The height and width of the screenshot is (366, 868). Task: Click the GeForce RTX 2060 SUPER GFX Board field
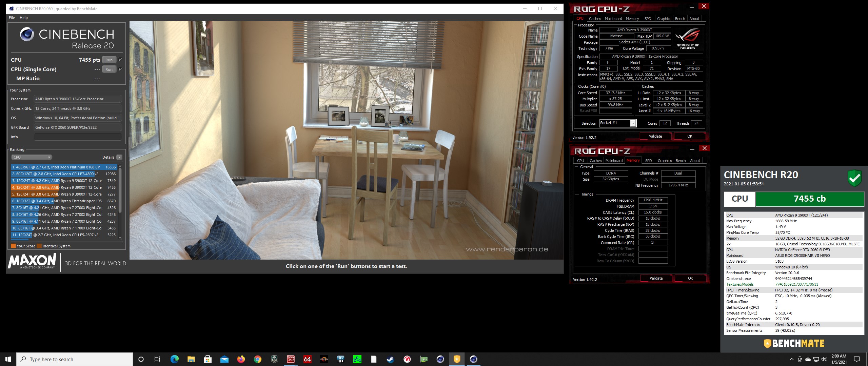78,127
